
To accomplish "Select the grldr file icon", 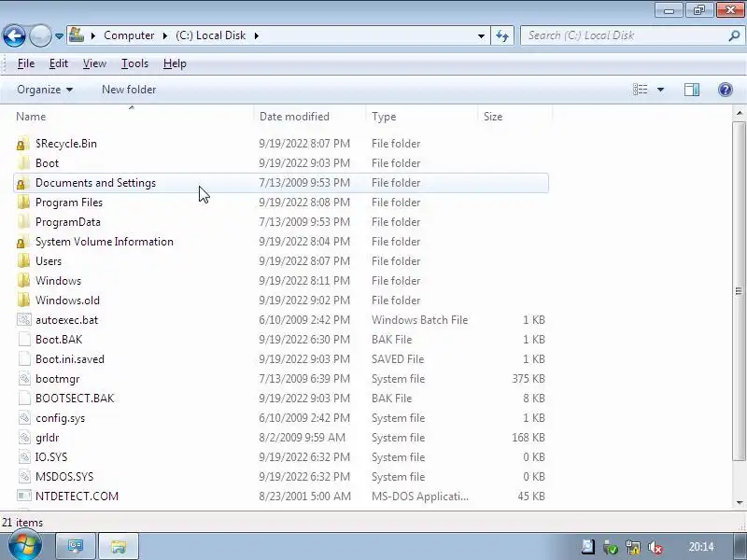I will pyautogui.click(x=24, y=438).
